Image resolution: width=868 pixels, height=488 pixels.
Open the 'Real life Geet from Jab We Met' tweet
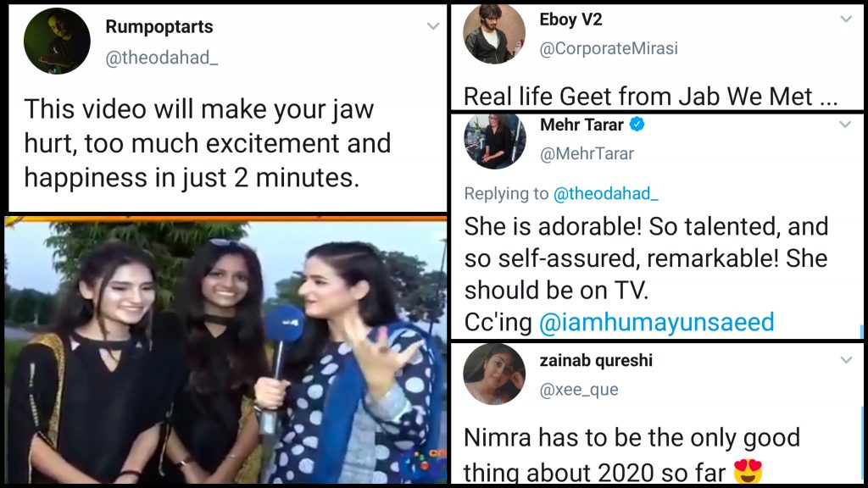[x=650, y=96]
